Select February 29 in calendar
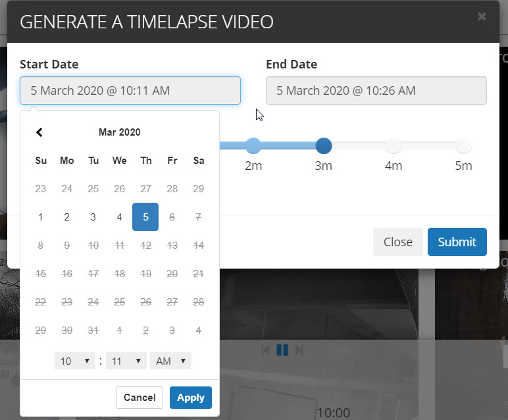Image resolution: width=508 pixels, height=420 pixels. click(198, 189)
